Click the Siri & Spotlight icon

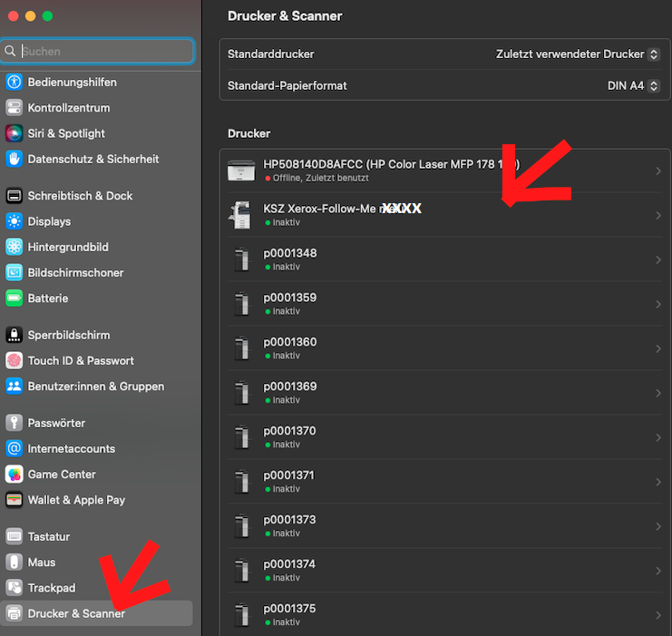tap(14, 133)
